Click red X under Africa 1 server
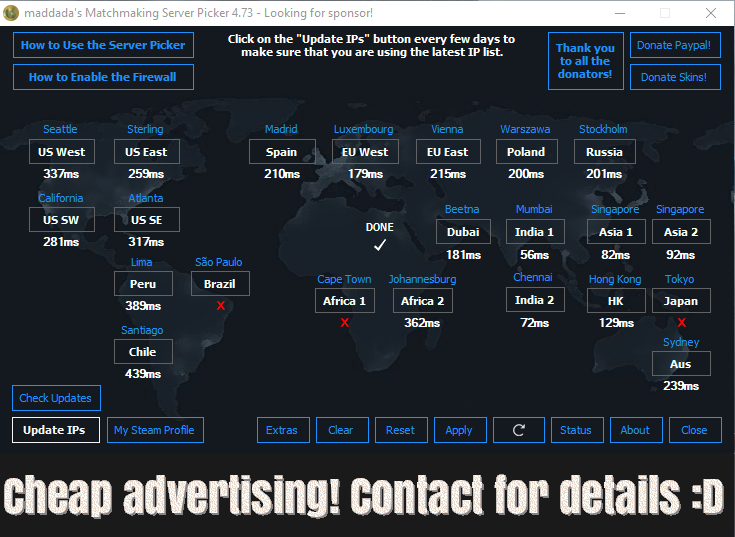 pyautogui.click(x=344, y=323)
